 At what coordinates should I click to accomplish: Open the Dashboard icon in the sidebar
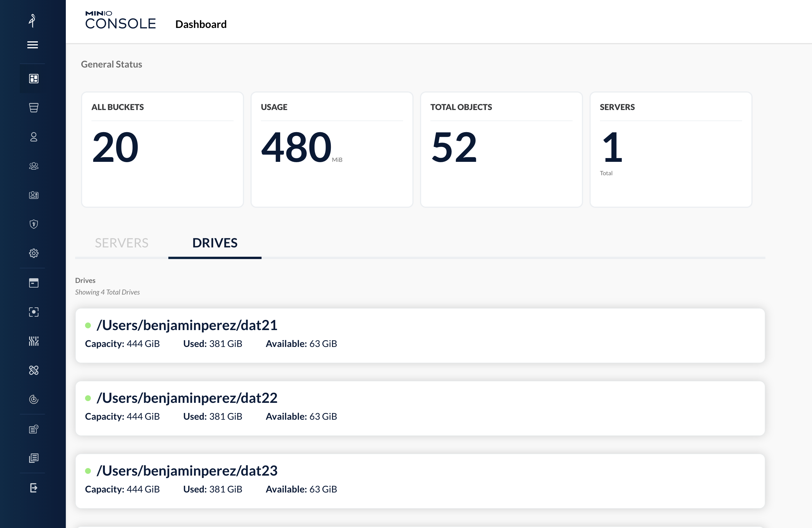33,78
